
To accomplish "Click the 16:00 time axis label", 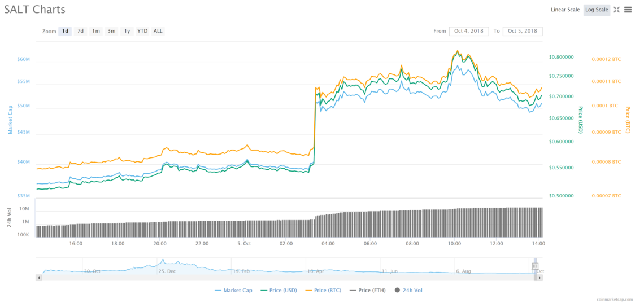I will pyautogui.click(x=76, y=244).
